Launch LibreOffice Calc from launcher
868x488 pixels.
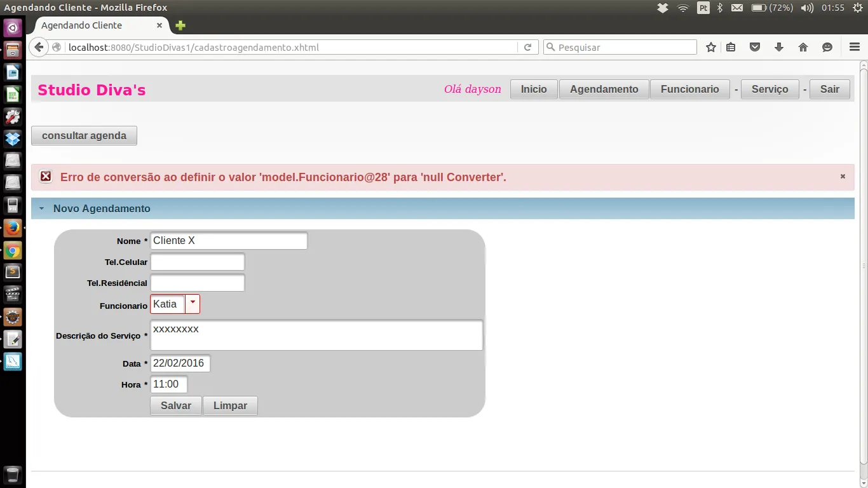click(x=13, y=95)
